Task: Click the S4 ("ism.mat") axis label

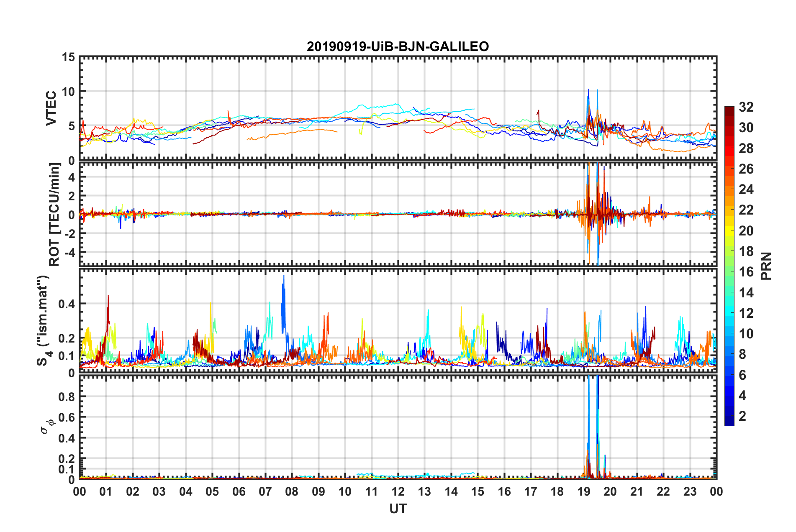Action: pos(44,320)
